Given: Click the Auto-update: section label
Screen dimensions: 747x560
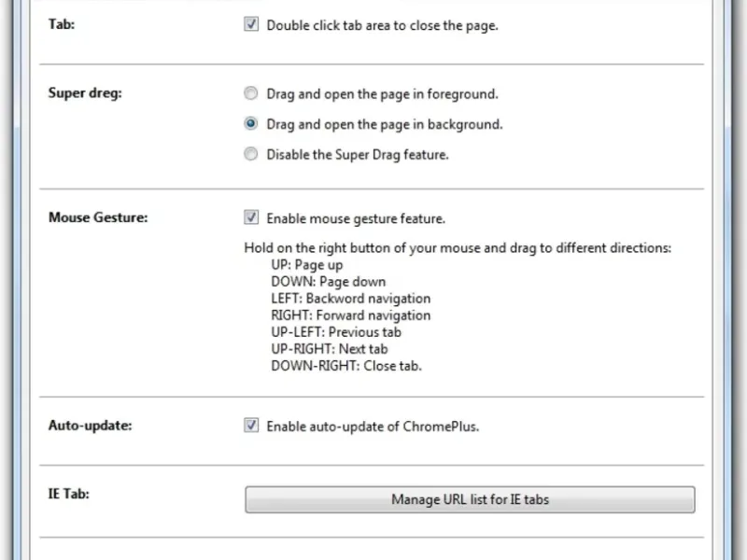Looking at the screenshot, I should pyautogui.click(x=90, y=426).
